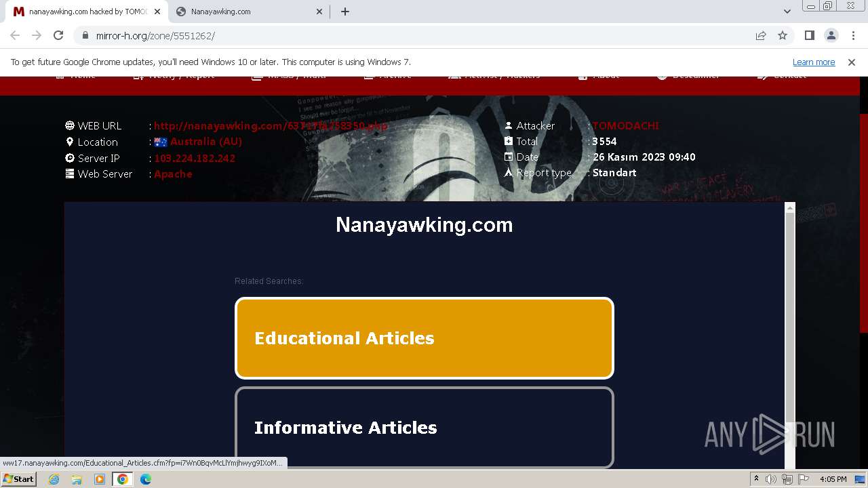Click the network connection tray icon
This screenshot has height=488, width=868.
pyautogui.click(x=787, y=479)
